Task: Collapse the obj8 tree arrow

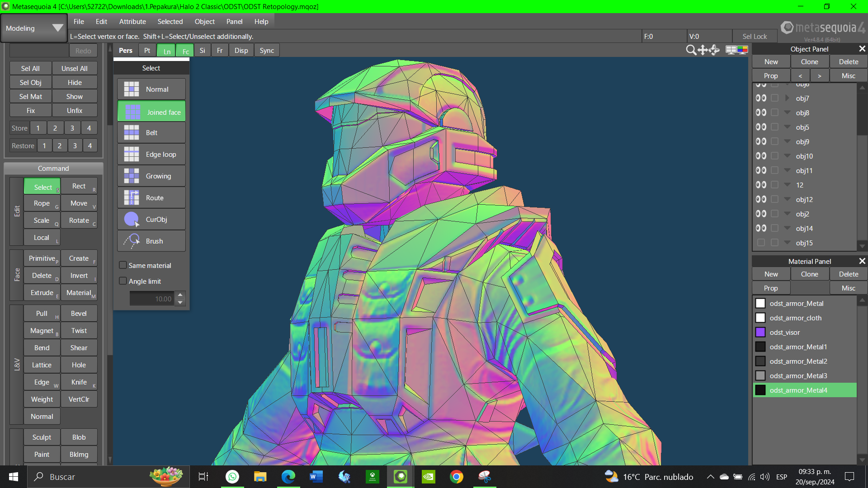Action: (787, 113)
